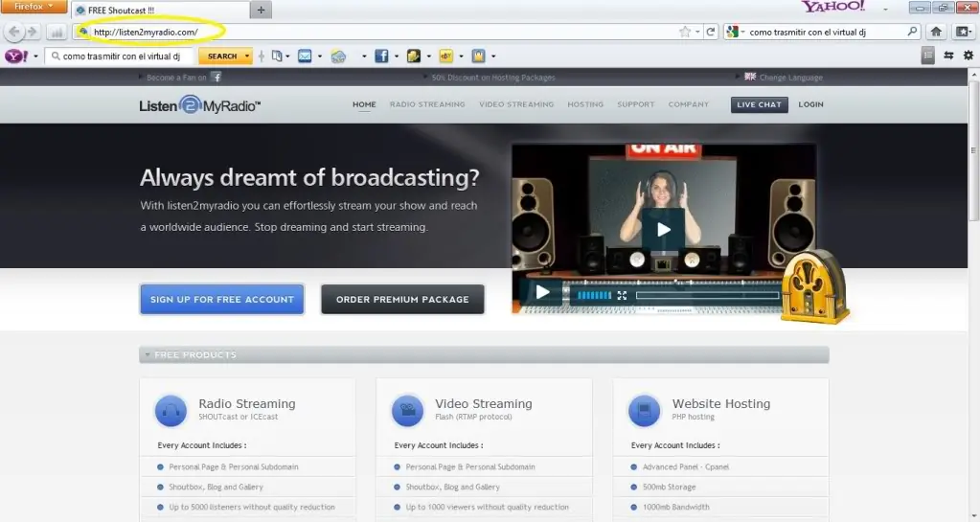Select the FREE Shoutcast !!! tab
Viewport: 980px width, 522px height.
(x=160, y=10)
